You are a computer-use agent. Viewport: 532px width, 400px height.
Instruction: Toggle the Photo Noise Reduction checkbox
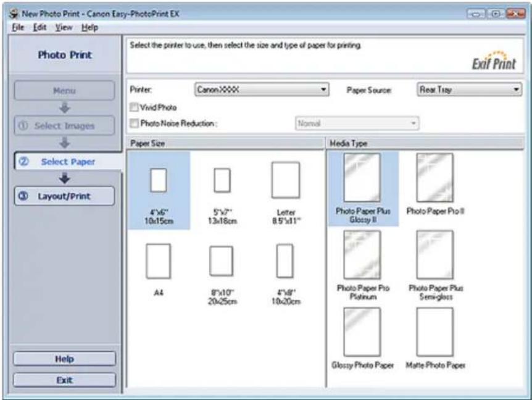coord(134,123)
